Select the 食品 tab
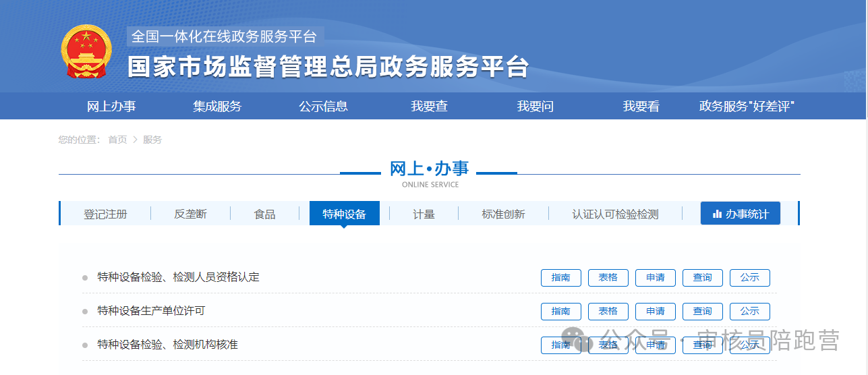The image size is (868, 375). (264, 214)
